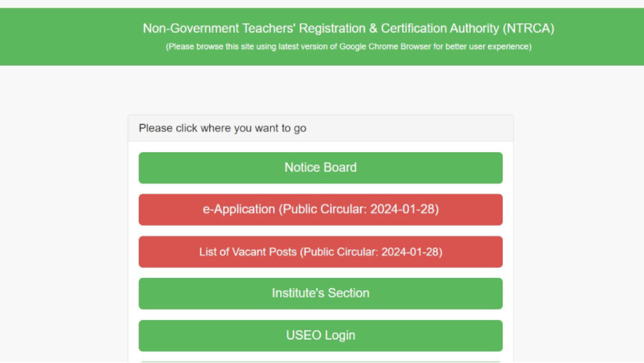Select the green Institute's Section button

pos(320,293)
